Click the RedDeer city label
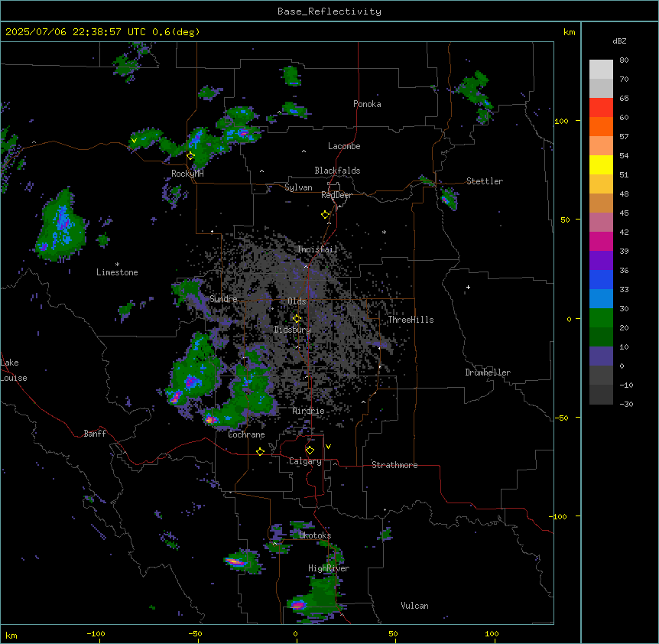The width and height of the screenshot is (659, 644). pyautogui.click(x=336, y=195)
